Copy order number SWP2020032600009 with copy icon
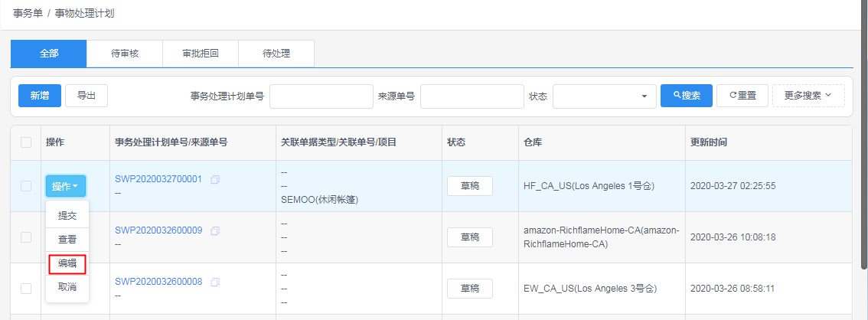This screenshot has width=868, height=320. 215,230
